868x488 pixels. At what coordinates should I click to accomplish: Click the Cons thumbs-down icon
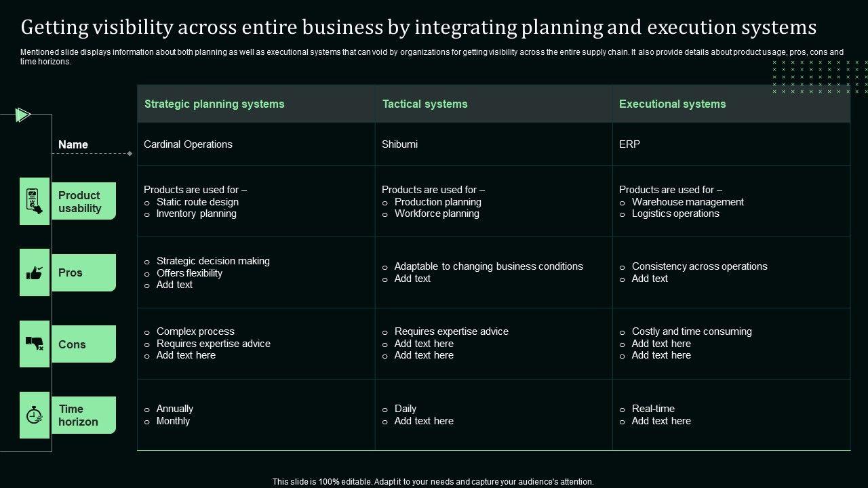click(x=35, y=344)
